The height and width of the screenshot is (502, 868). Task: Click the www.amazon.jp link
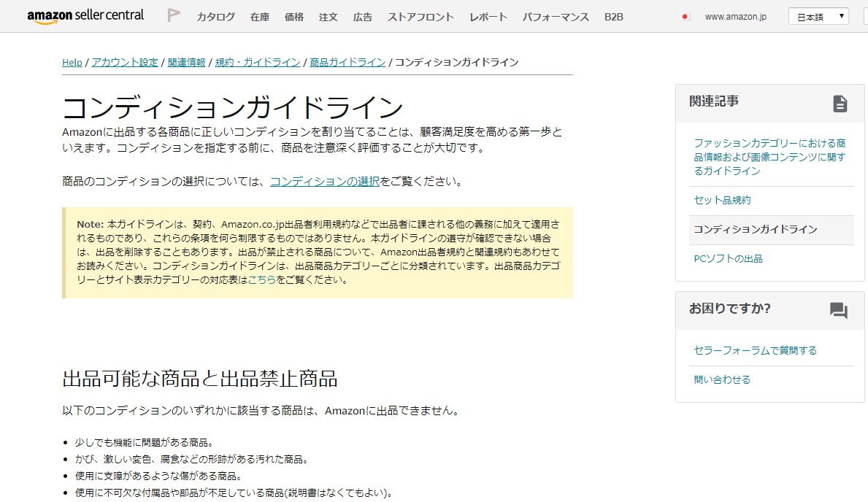(736, 17)
